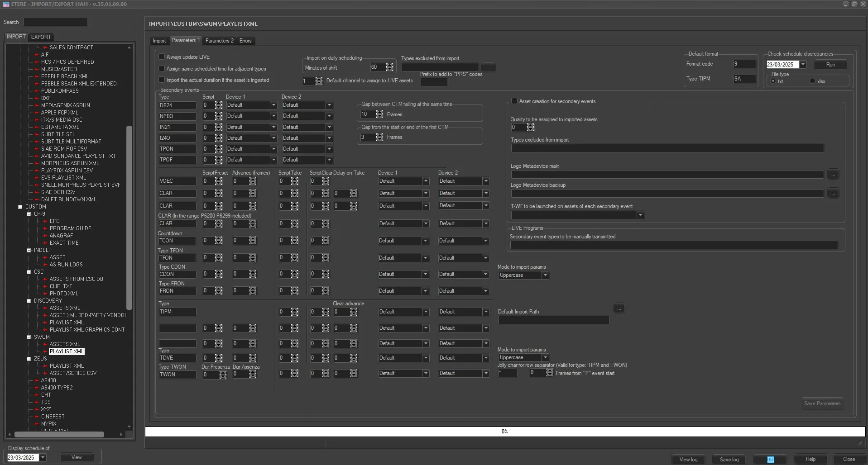Screen dimensions: 868x465
Task: Click browse button above Default Import Path
Action: 619,308
